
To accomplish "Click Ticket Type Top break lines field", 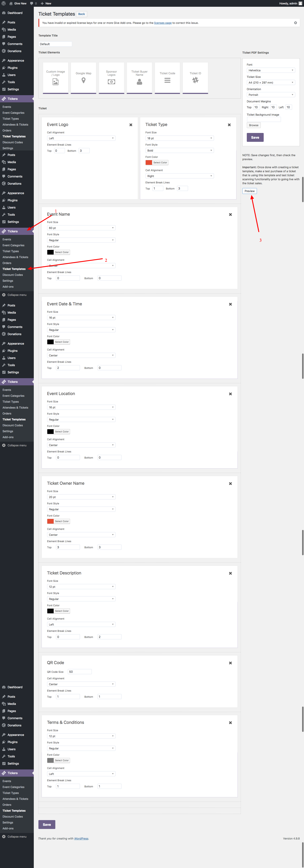I will coord(158,188).
